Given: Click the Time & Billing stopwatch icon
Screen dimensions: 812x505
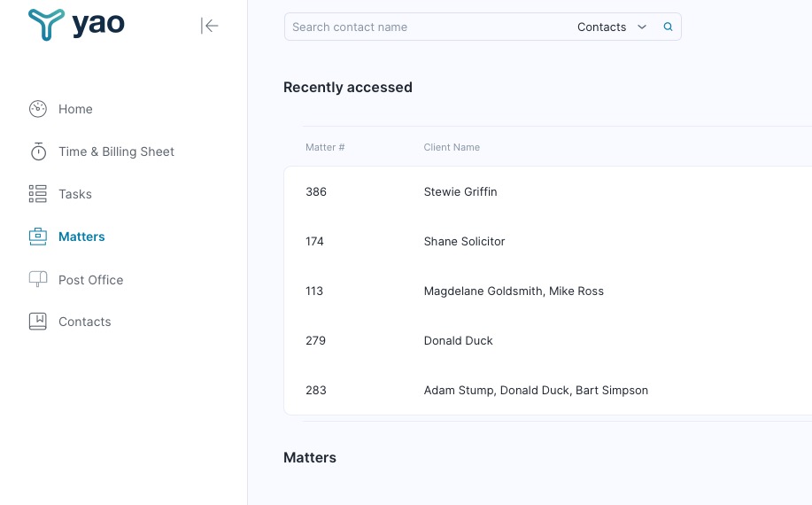Looking at the screenshot, I should 38,151.
